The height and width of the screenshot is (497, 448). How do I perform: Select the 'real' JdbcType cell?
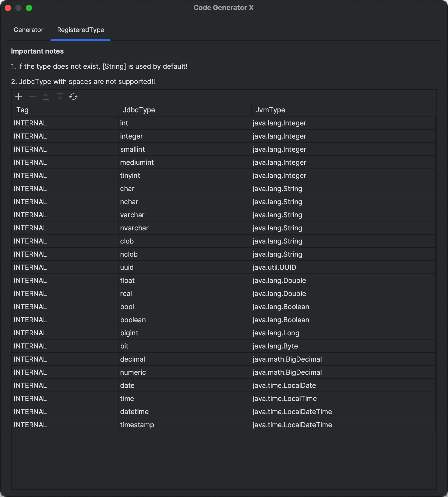pos(185,294)
